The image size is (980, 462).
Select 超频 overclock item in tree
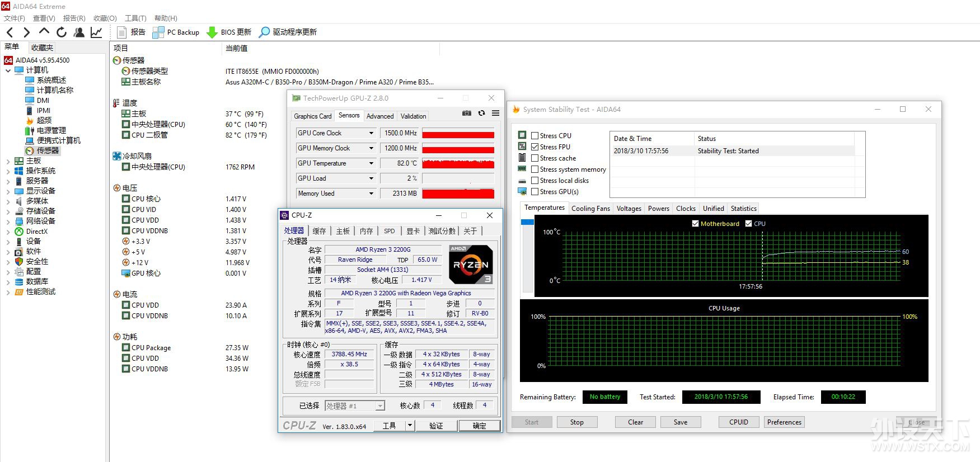(x=39, y=120)
